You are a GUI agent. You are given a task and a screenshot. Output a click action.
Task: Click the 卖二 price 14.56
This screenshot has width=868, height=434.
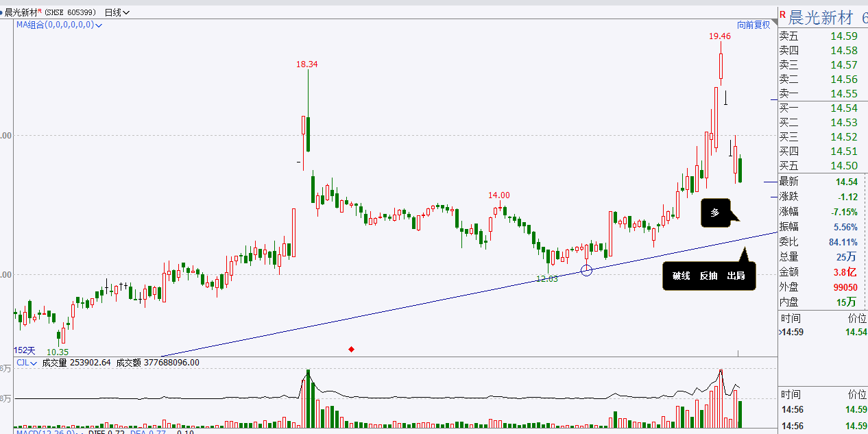(843, 79)
